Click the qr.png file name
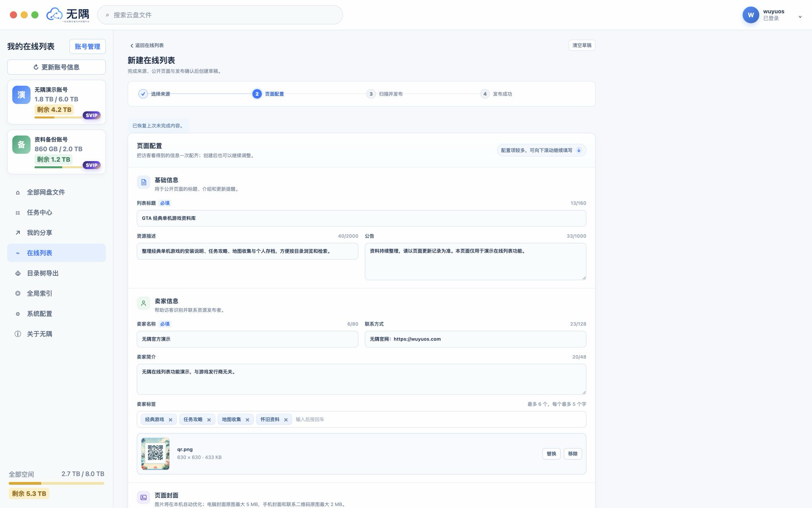Image resolution: width=812 pixels, height=508 pixels. point(185,450)
